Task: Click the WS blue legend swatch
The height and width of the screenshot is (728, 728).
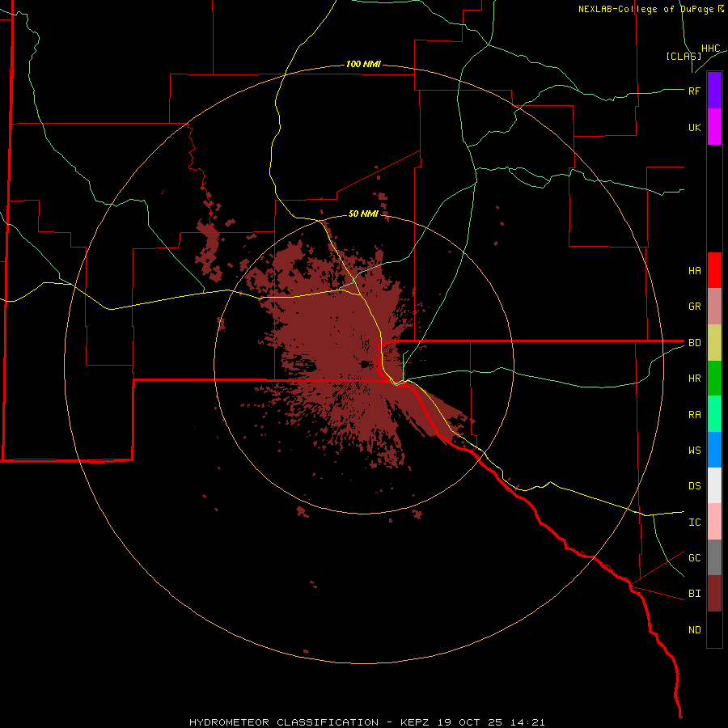Action: click(714, 450)
